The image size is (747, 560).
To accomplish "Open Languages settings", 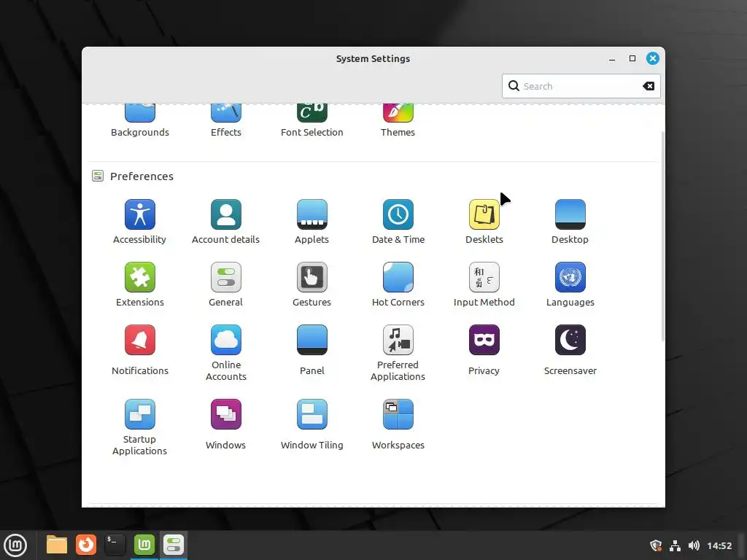I will click(x=570, y=285).
